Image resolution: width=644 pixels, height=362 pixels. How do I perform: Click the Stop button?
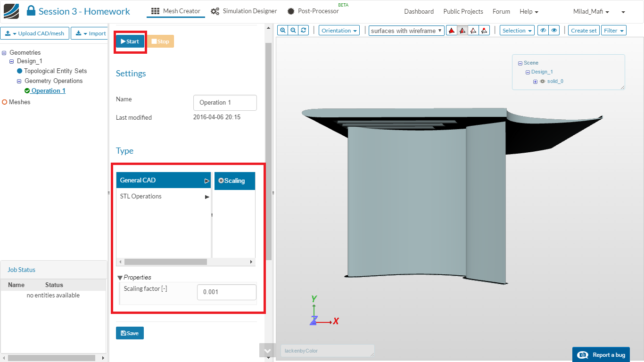pos(160,41)
